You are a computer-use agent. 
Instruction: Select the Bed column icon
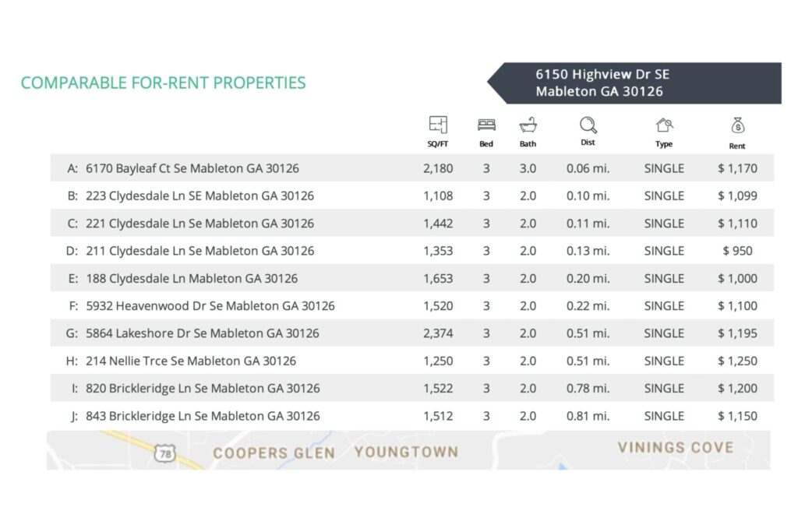click(486, 124)
